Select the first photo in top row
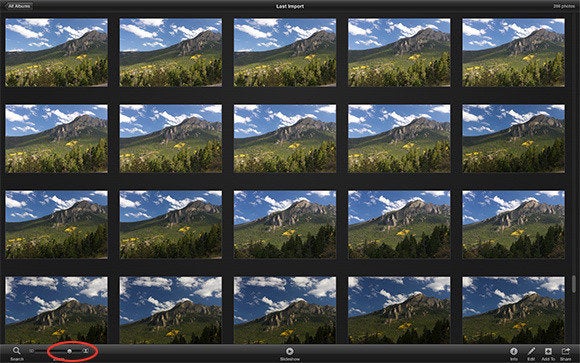Viewport: 580px width, 363px height. pyautogui.click(x=57, y=53)
